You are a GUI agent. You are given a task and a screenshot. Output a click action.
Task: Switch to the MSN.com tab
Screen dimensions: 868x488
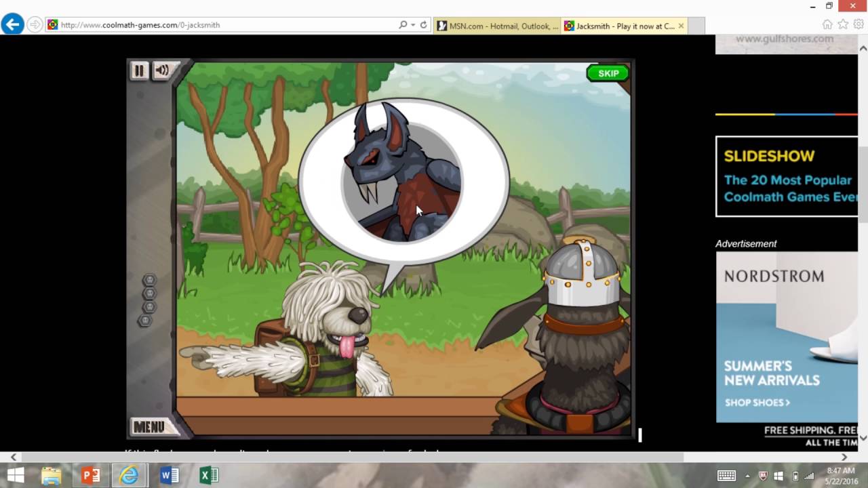point(498,26)
